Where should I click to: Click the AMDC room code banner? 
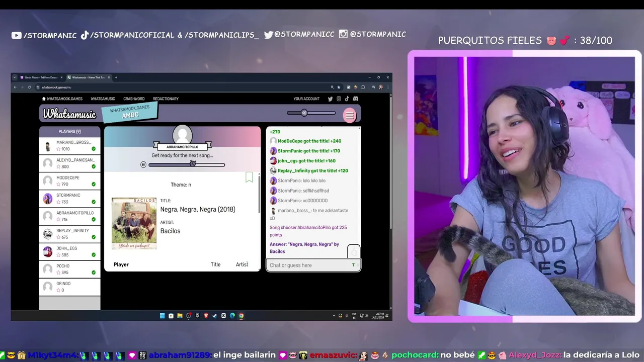(x=130, y=112)
